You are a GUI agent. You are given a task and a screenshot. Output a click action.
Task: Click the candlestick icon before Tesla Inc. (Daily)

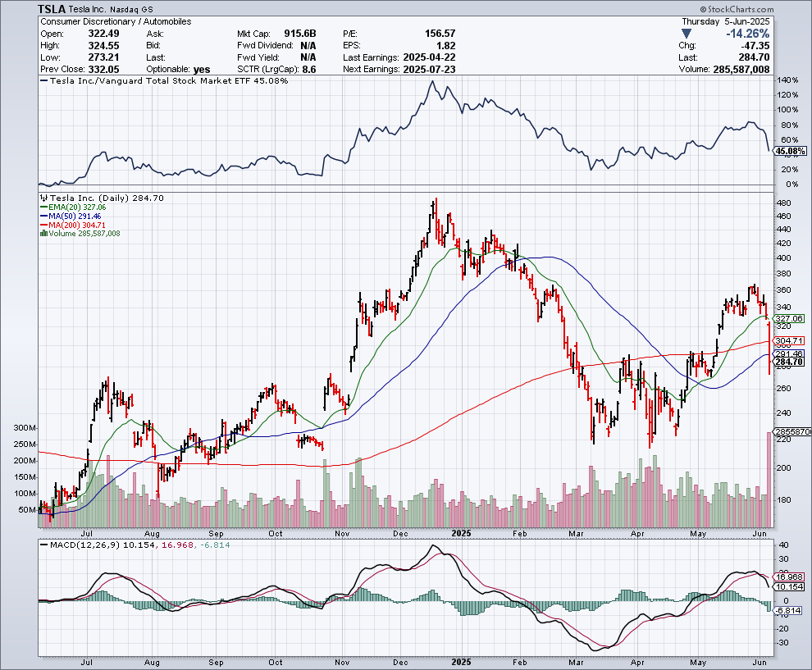tap(44, 198)
